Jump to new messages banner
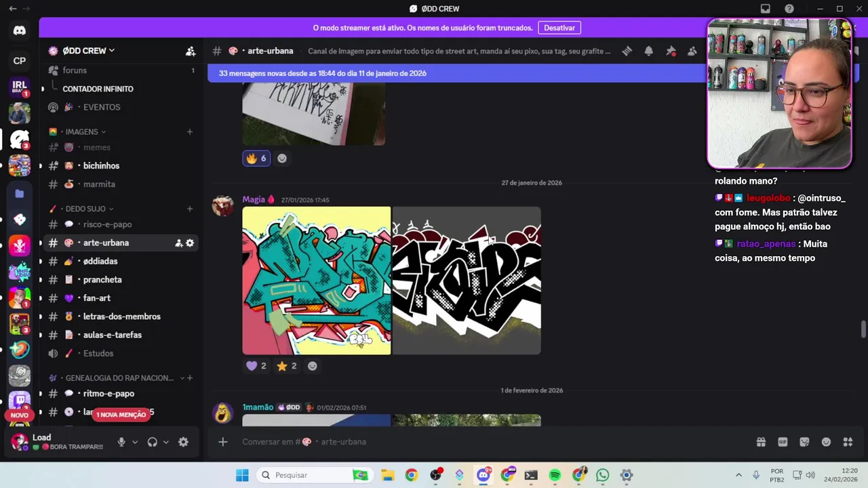 point(457,73)
